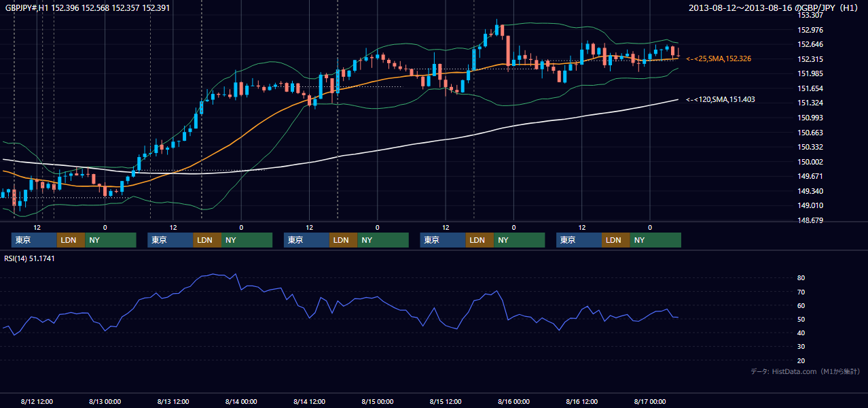Select the 8/16 12:00 time label
868x408 pixels.
[x=581, y=401]
